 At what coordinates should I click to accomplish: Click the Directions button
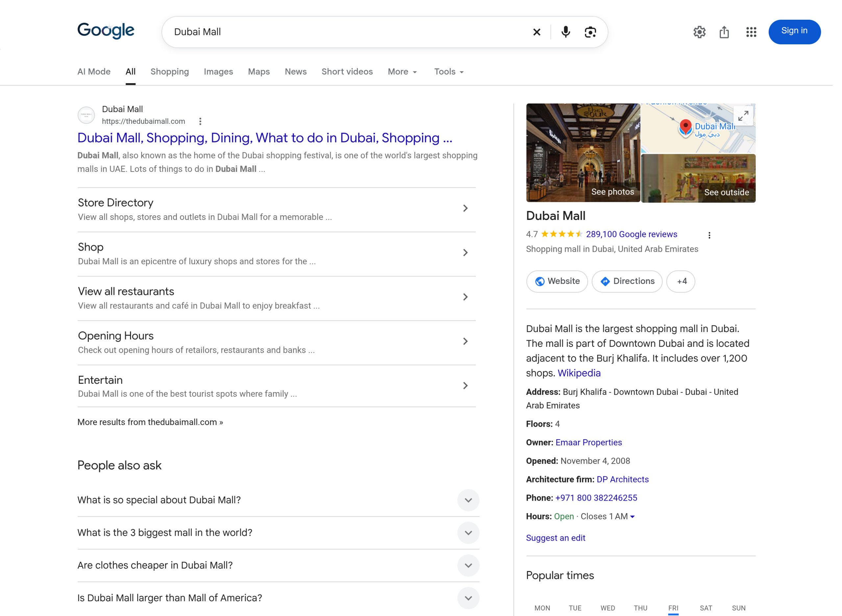(627, 281)
